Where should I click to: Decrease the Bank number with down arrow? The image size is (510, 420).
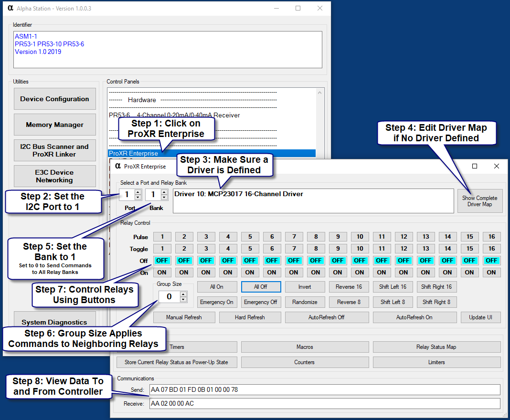tap(164, 197)
